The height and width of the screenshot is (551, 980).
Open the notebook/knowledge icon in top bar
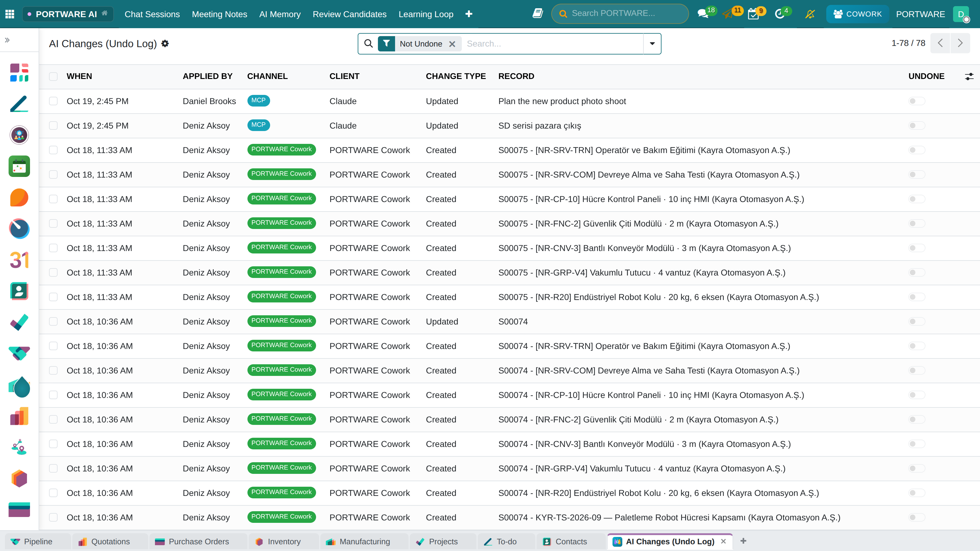[537, 14]
